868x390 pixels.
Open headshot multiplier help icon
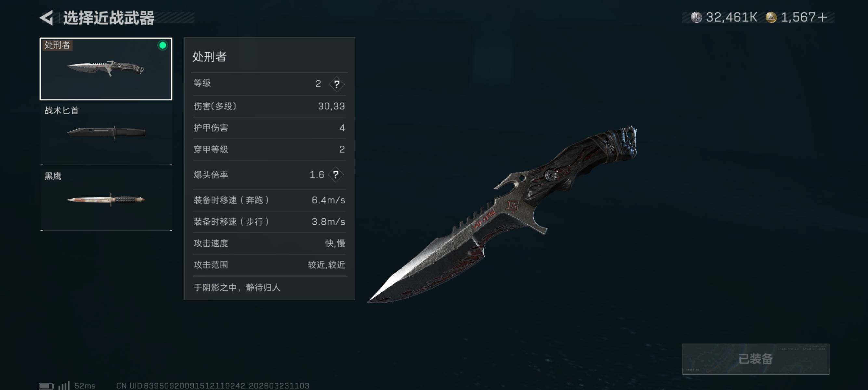point(335,175)
